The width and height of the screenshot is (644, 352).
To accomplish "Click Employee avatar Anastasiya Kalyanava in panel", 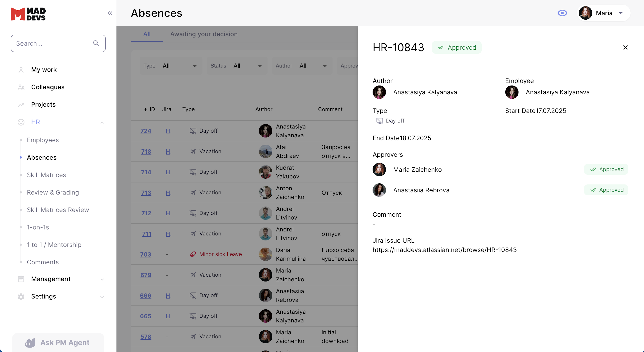I will (x=512, y=92).
